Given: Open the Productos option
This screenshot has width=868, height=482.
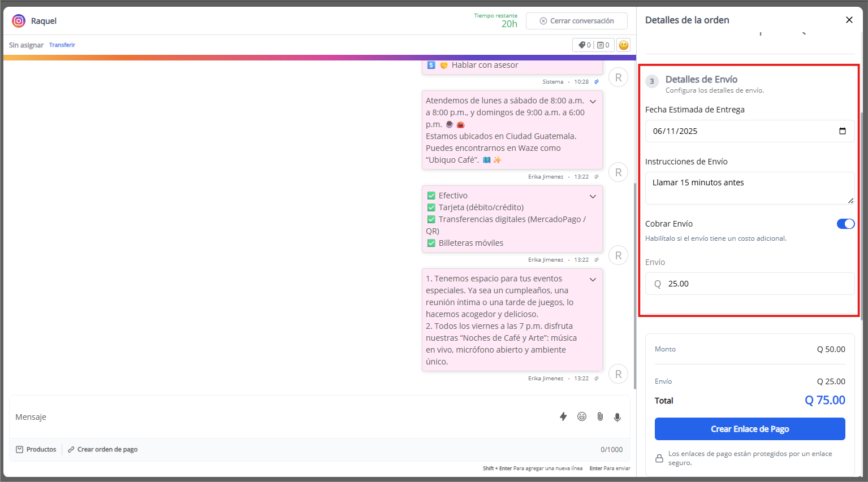Looking at the screenshot, I should coord(36,449).
